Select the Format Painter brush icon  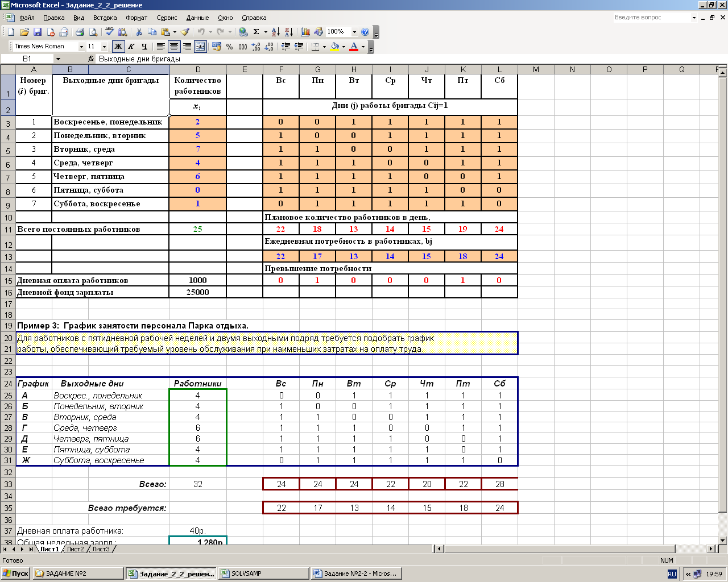tap(185, 32)
